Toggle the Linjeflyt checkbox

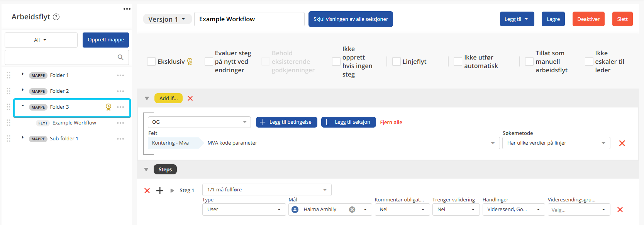pos(397,61)
